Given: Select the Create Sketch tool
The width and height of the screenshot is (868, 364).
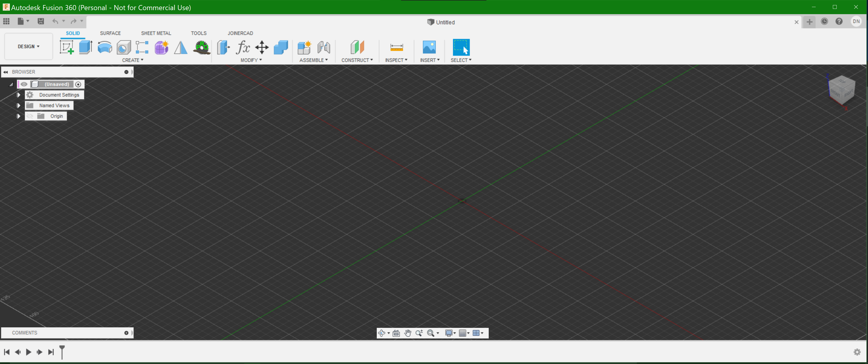Looking at the screenshot, I should (67, 47).
